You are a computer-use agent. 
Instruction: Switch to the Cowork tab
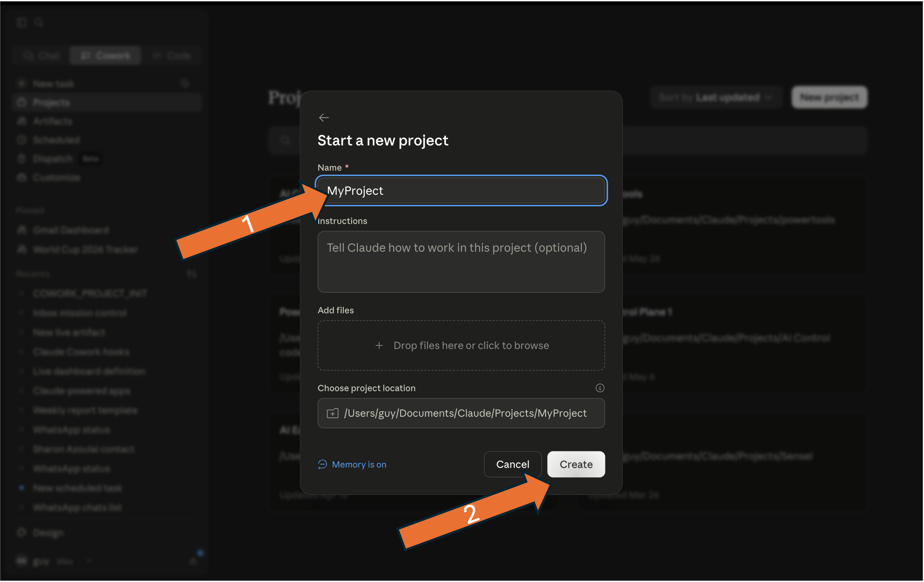tap(106, 56)
